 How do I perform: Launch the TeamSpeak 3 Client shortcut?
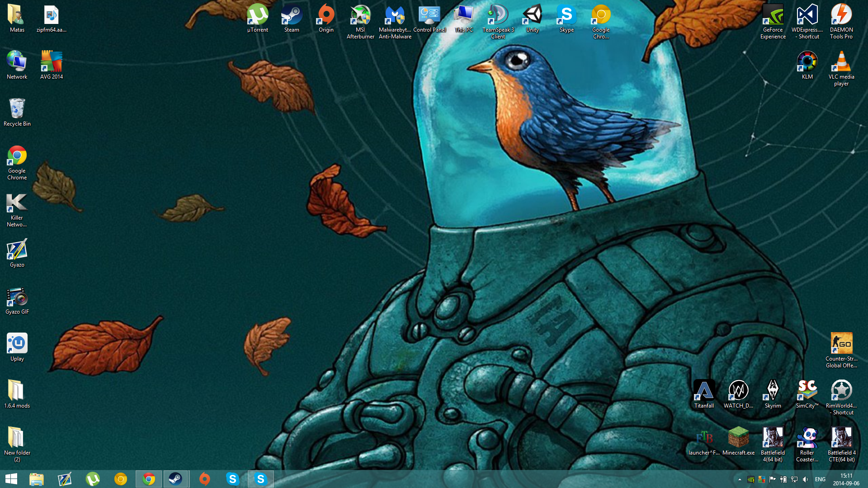coord(498,22)
